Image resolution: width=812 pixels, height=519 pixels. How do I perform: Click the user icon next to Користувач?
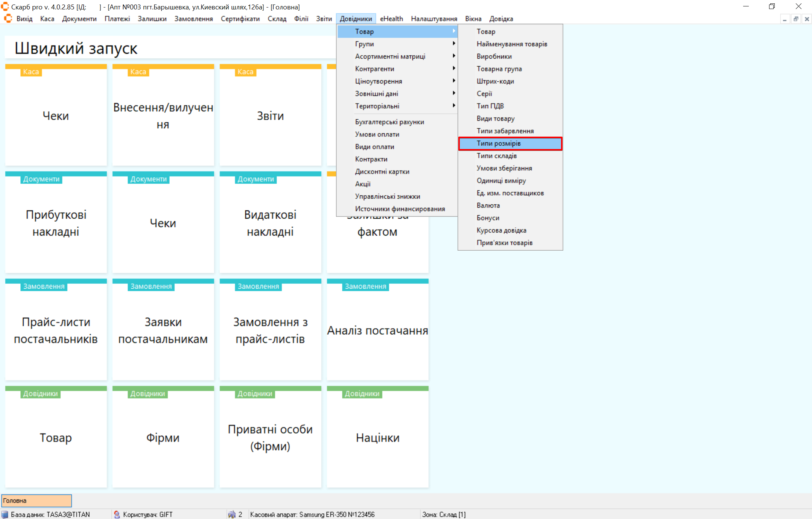click(x=117, y=514)
